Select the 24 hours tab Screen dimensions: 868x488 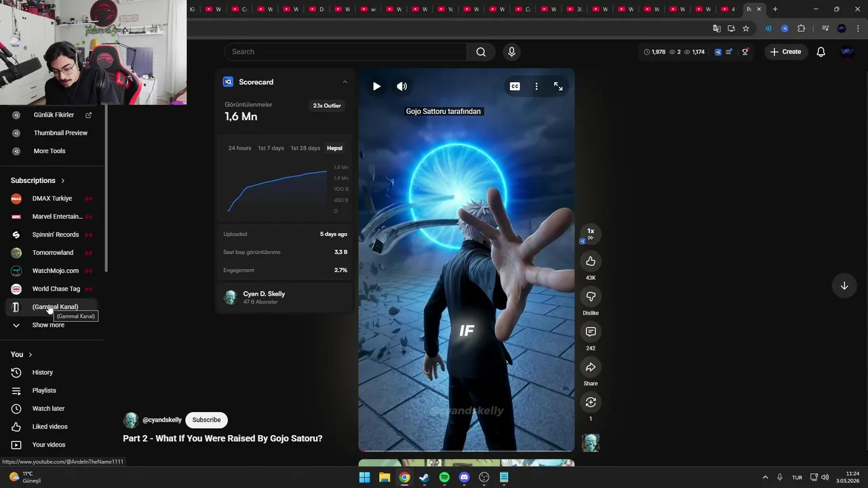pyautogui.click(x=239, y=148)
